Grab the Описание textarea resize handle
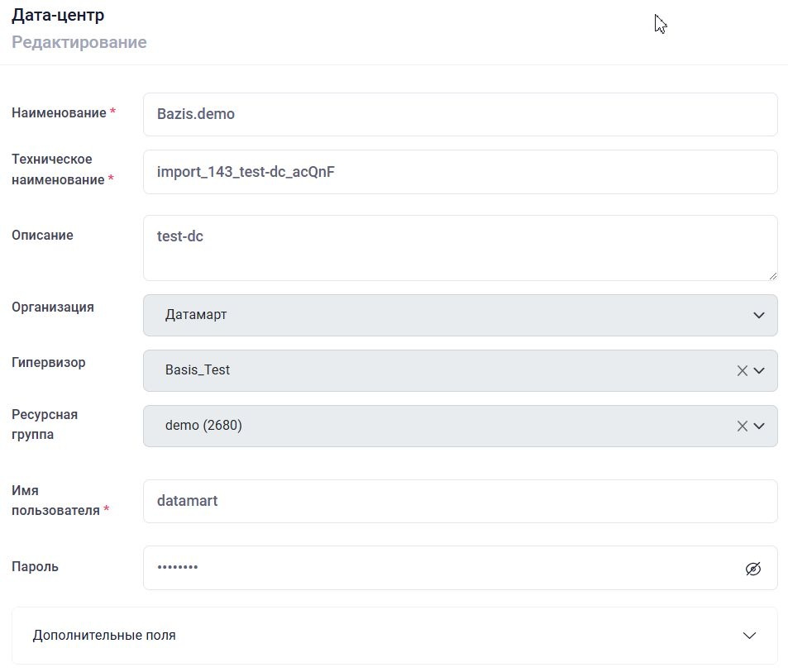The image size is (788, 672). pos(772,275)
